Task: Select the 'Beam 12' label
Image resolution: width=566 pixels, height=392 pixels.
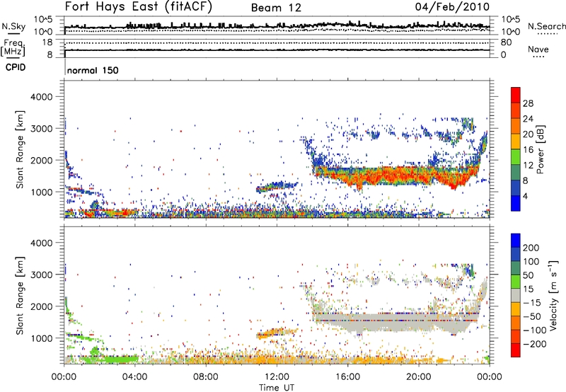Action: click(276, 8)
